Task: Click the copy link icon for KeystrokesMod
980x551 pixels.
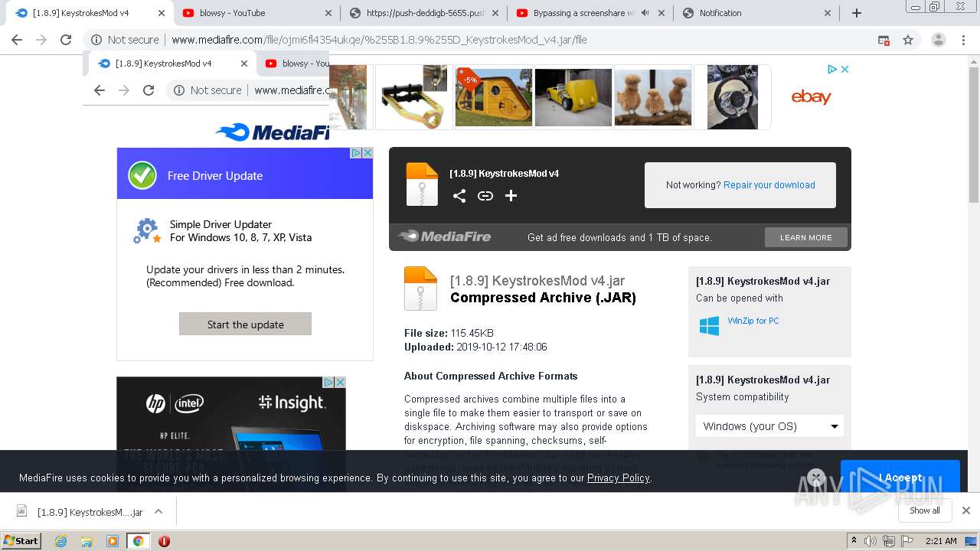Action: 485,196
